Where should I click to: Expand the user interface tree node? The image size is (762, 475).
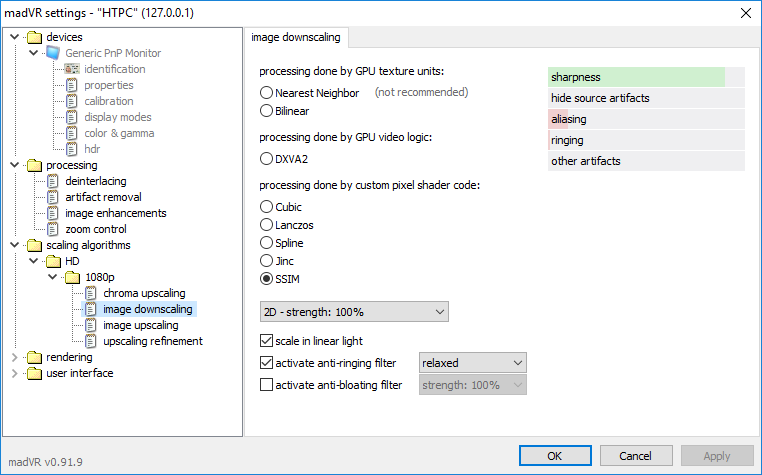pyautogui.click(x=15, y=373)
